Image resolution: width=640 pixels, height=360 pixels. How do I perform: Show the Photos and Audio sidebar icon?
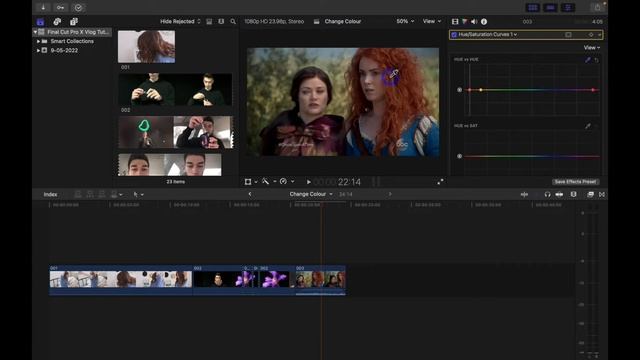click(57, 22)
